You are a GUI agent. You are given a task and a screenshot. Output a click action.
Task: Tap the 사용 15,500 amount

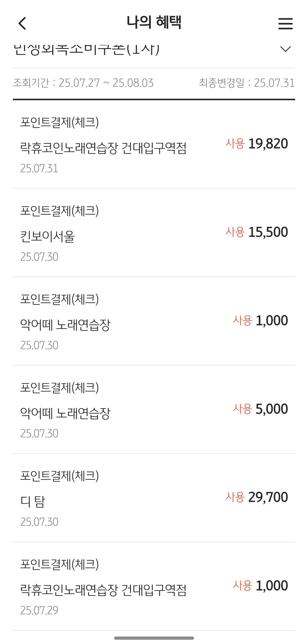(257, 232)
